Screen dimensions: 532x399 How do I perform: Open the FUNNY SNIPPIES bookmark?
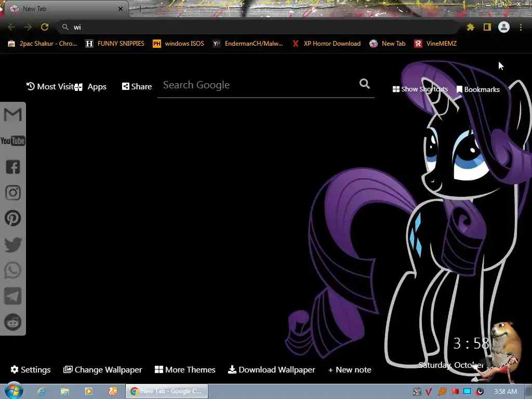tap(115, 44)
